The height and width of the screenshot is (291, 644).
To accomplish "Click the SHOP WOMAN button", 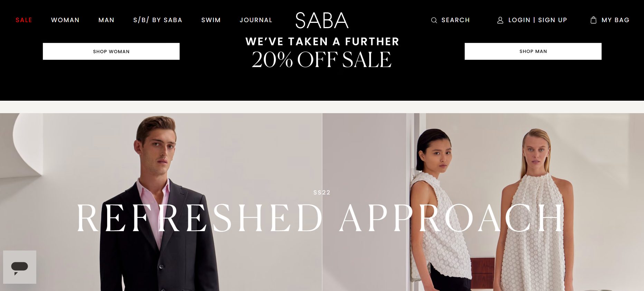I will [111, 51].
